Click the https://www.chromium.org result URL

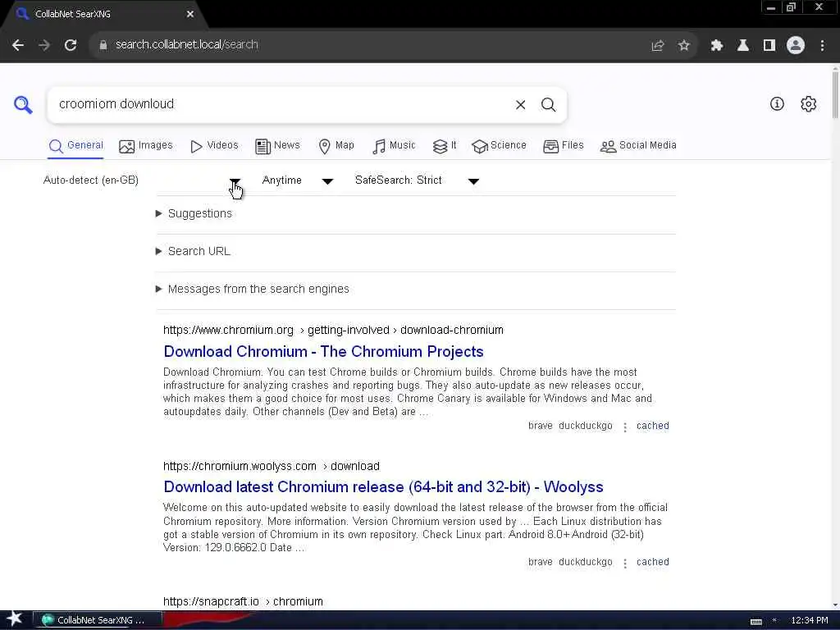pos(333,331)
